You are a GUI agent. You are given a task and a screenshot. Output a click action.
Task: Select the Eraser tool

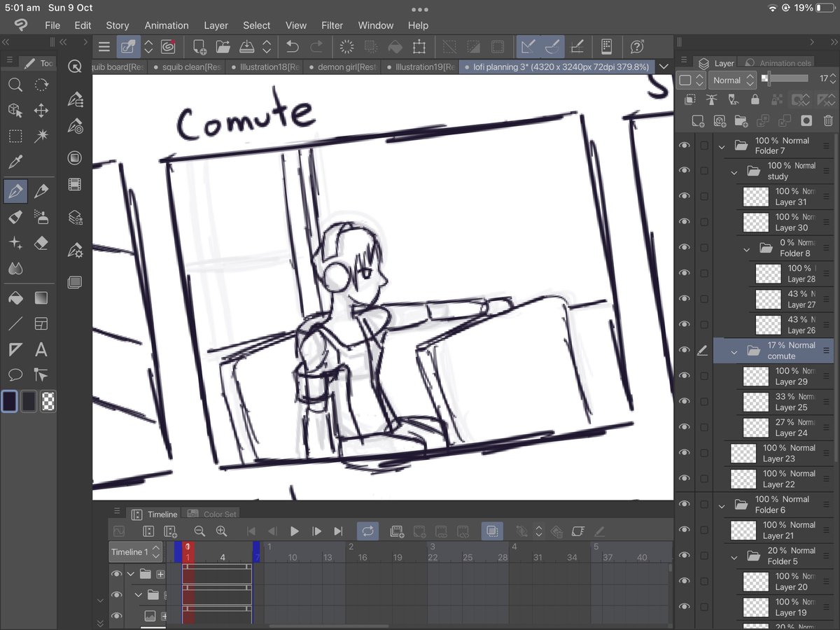(x=41, y=243)
